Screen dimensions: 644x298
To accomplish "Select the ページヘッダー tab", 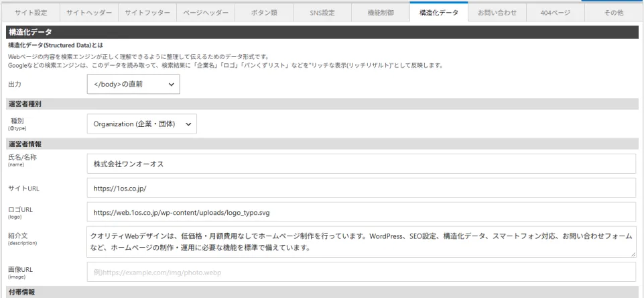I will click(x=206, y=13).
